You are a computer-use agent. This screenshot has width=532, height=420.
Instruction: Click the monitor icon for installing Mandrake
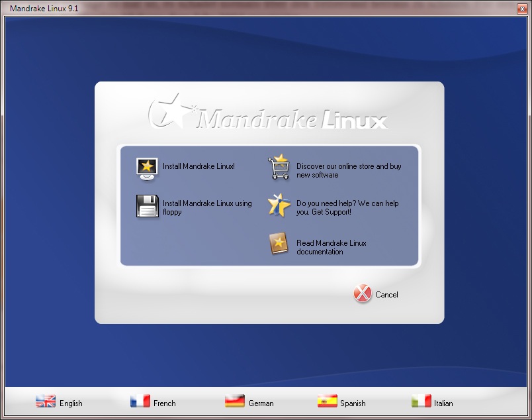click(x=147, y=169)
